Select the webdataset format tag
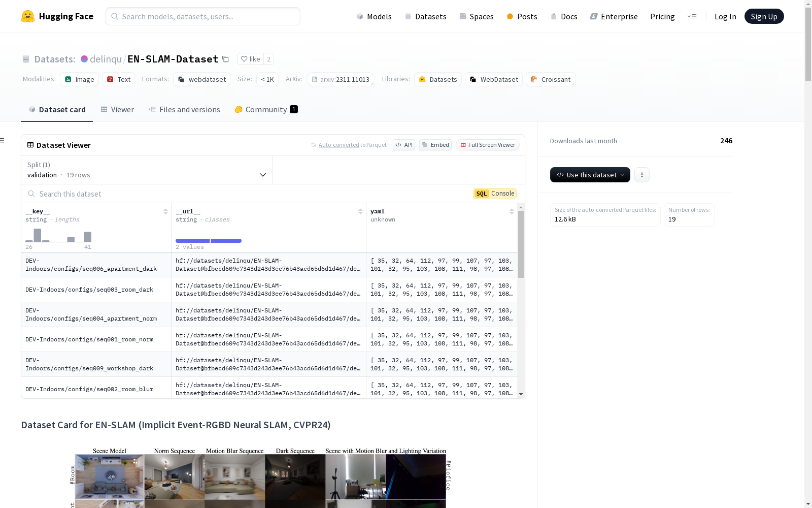812x508 pixels. (201, 79)
